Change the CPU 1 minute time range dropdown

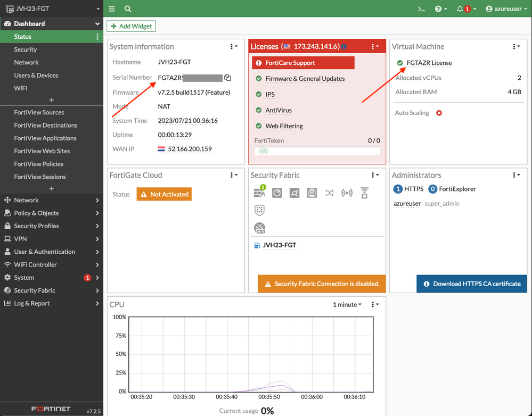click(x=347, y=304)
